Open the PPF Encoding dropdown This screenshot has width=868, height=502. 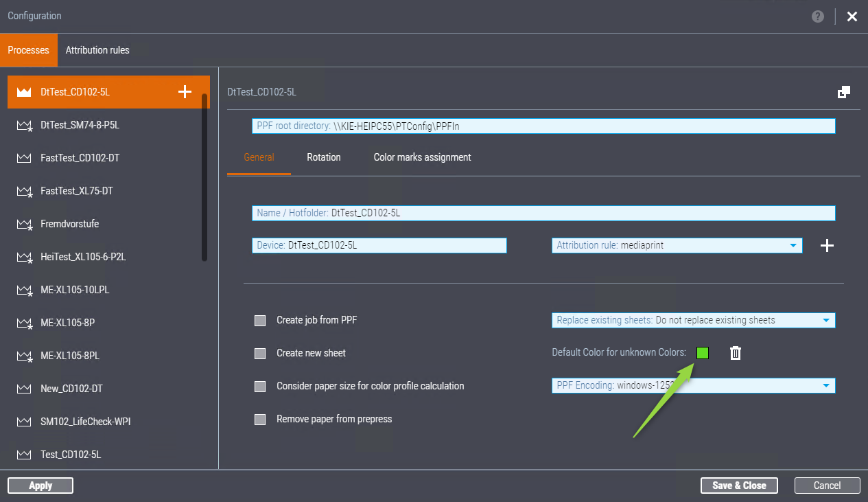click(x=693, y=386)
